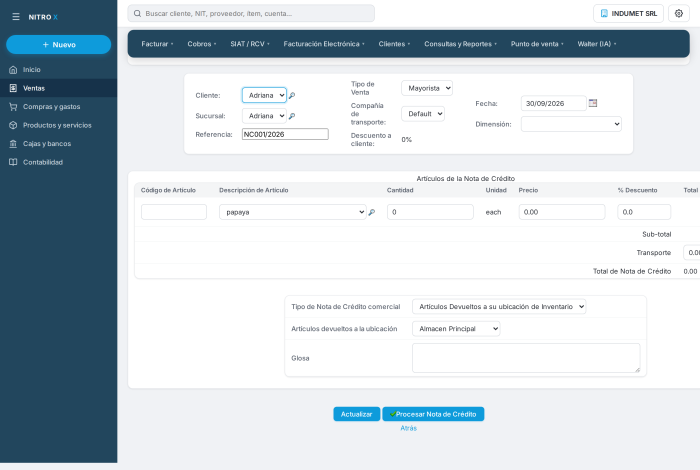This screenshot has height=470, width=700.
Task: Select Productos y servicios in sidebar
Action: pos(58,125)
